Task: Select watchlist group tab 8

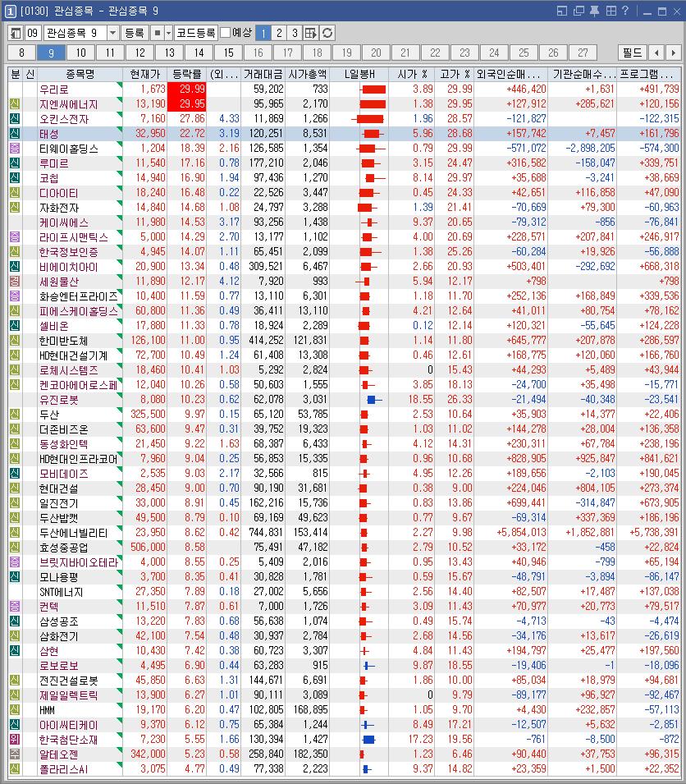Action: [21, 53]
